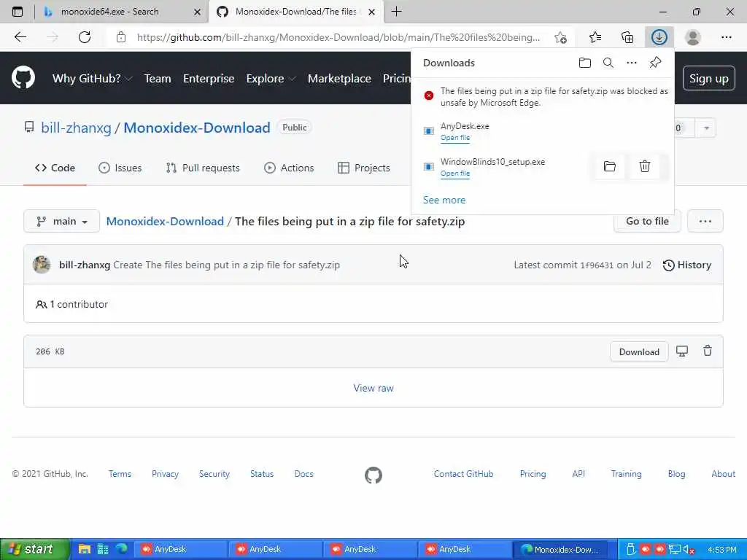The width and height of the screenshot is (747, 560).
Task: Open Downloads folder icon in Downloads panel
Action: [584, 63]
